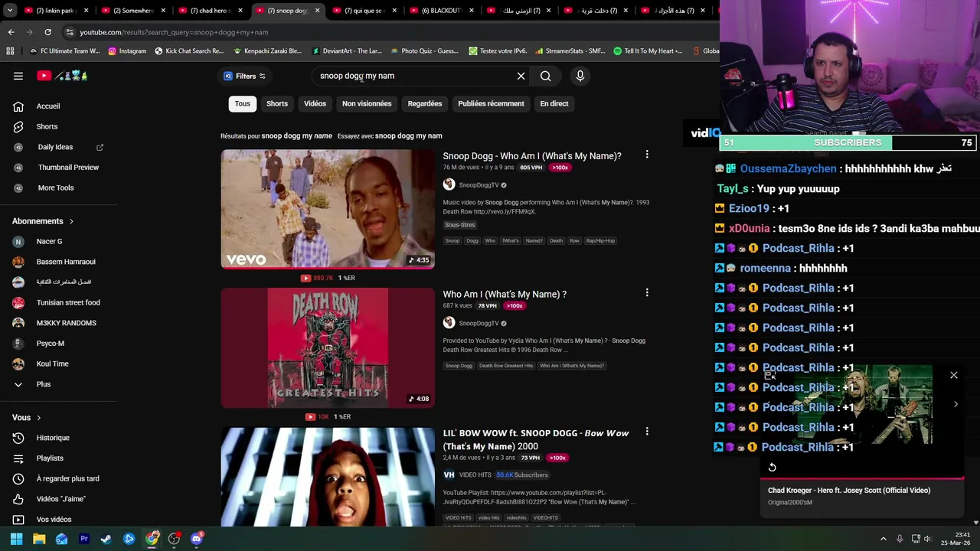
Task: Open the Instagram bookmark
Action: [x=127, y=51]
